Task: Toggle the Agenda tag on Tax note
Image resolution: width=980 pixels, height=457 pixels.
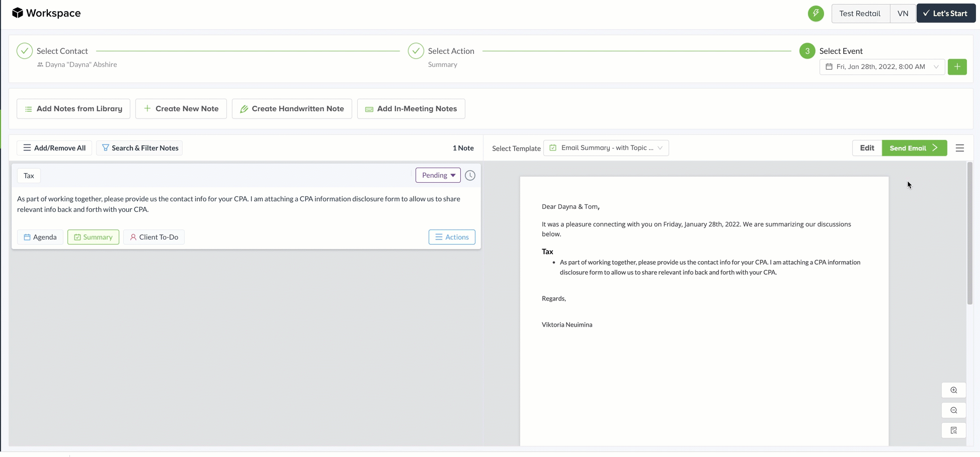Action: point(40,237)
